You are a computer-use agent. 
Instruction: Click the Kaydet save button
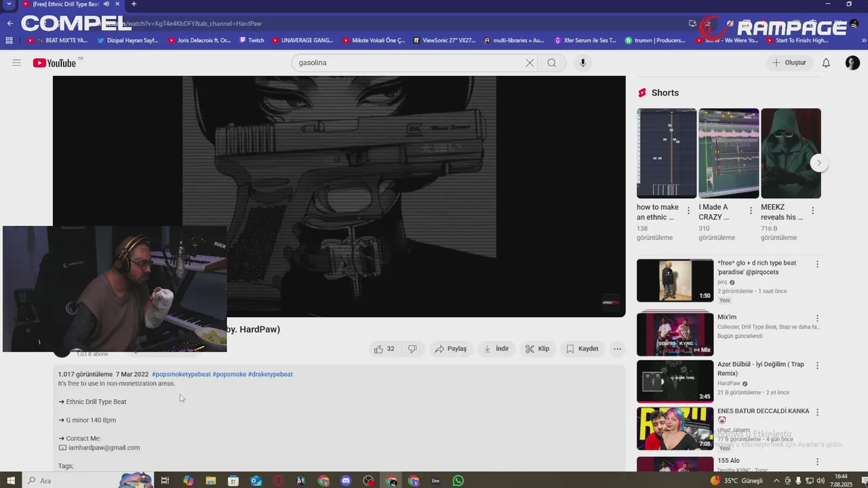pyautogui.click(x=582, y=349)
